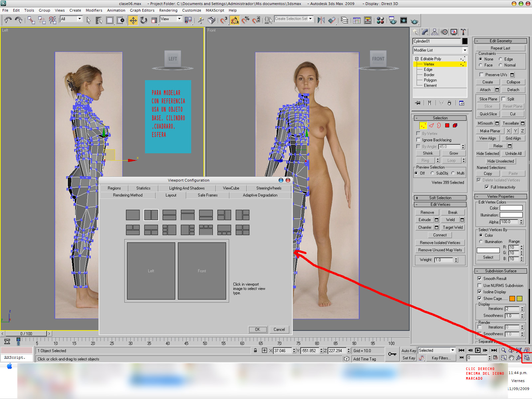Toggle the Show Cage checkbox
The image size is (532, 399).
point(479,299)
